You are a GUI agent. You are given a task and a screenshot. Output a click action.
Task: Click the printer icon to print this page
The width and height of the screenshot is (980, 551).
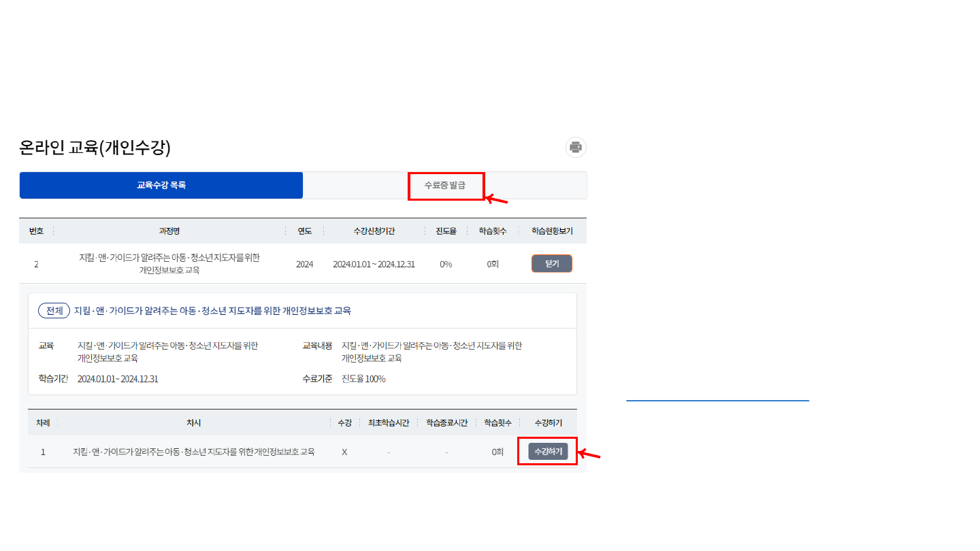[575, 147]
